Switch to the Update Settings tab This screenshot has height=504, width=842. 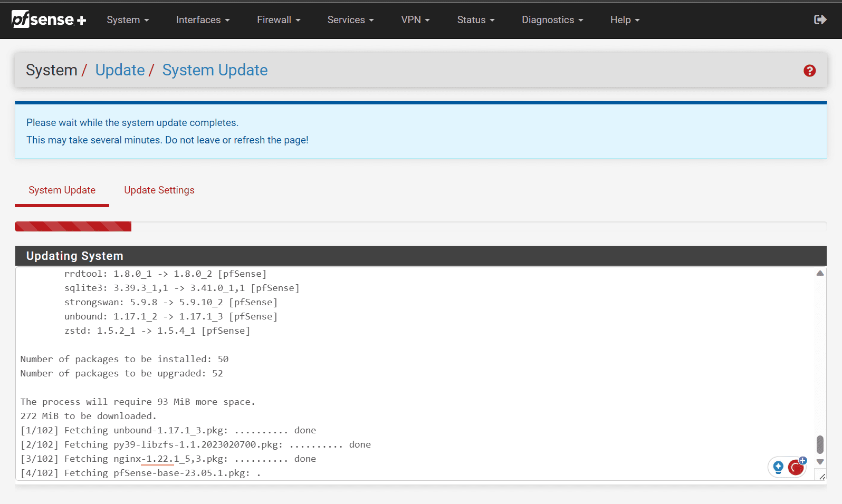pyautogui.click(x=159, y=190)
